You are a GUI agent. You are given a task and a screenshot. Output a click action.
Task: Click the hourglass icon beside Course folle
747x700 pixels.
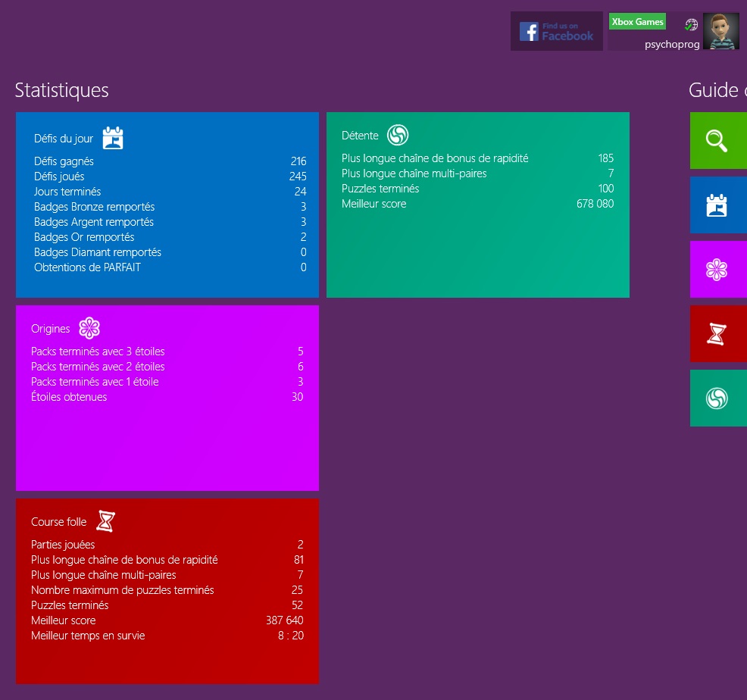point(107,521)
